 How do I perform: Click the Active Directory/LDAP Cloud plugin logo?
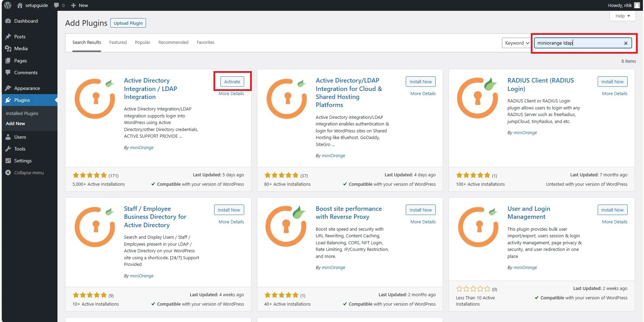tap(287, 98)
